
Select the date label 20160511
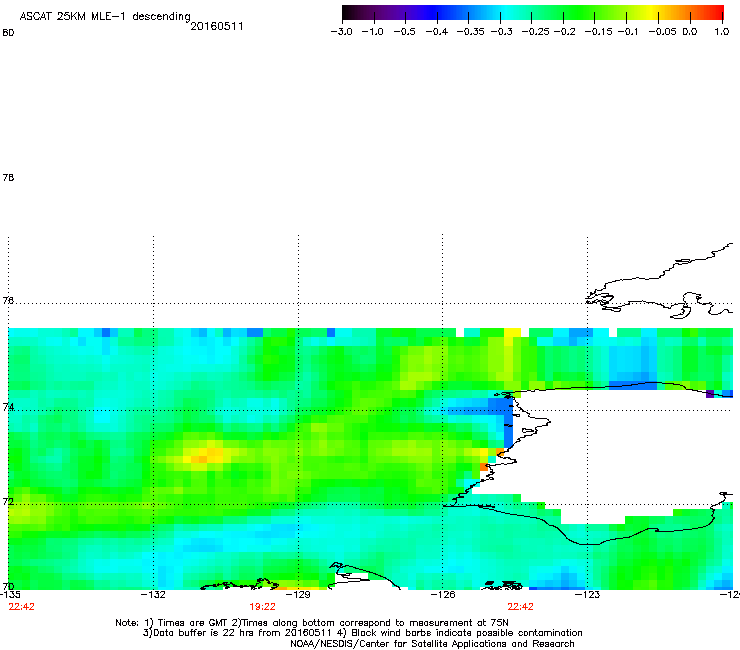217,26
